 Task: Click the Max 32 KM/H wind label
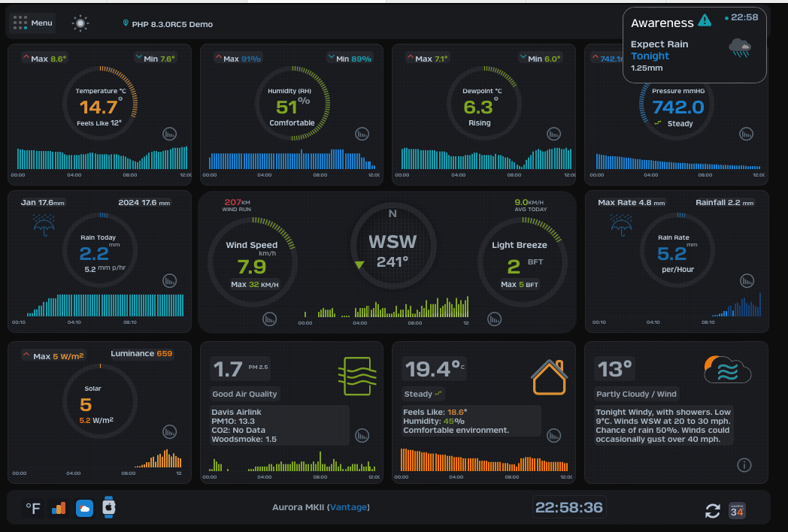(254, 284)
